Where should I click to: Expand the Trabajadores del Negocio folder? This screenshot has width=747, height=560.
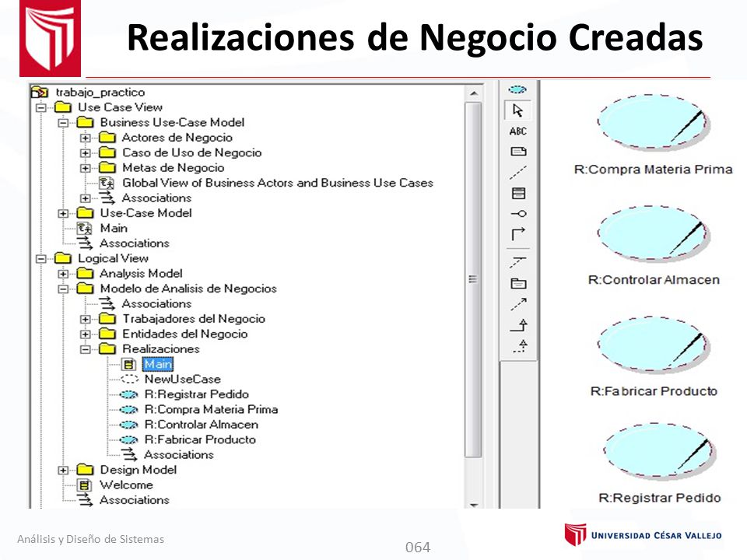point(86,319)
